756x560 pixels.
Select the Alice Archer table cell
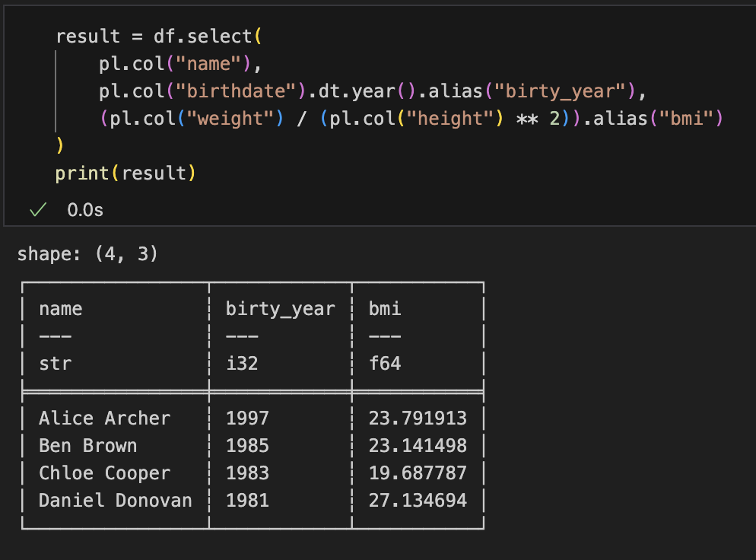(104, 418)
